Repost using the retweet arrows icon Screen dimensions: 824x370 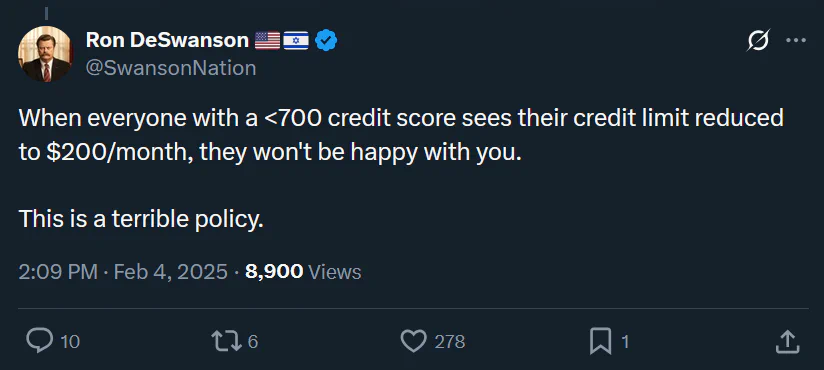tap(226, 342)
